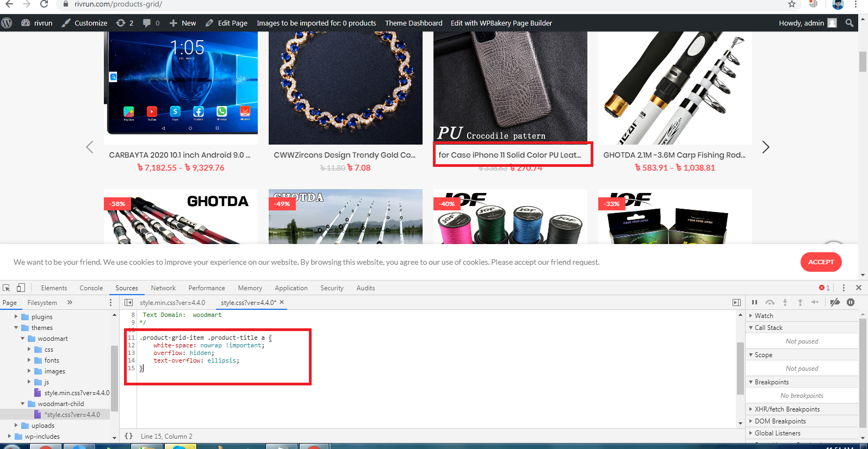The image size is (868, 449).
Task: Click the blue sapphire bracelet product image
Action: click(x=345, y=88)
